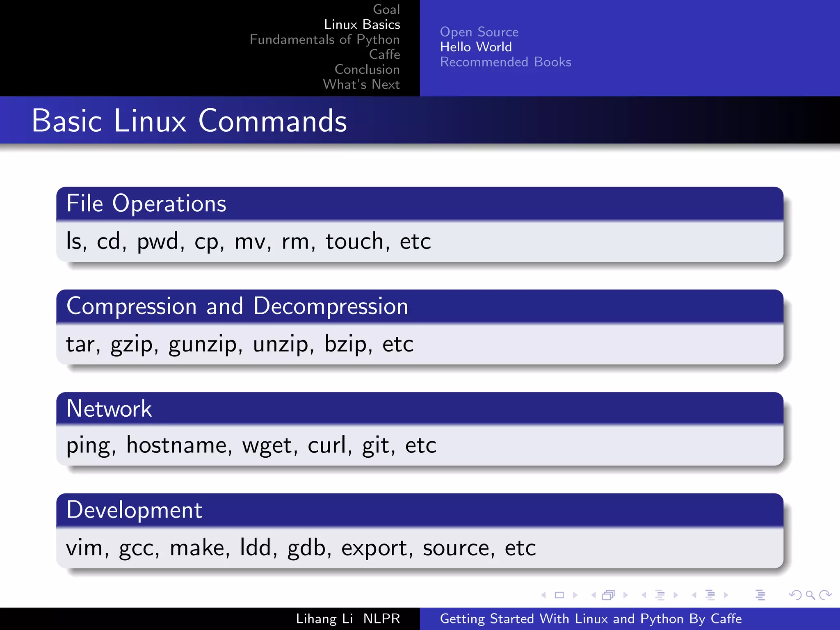Go to the Goal section

click(x=386, y=9)
